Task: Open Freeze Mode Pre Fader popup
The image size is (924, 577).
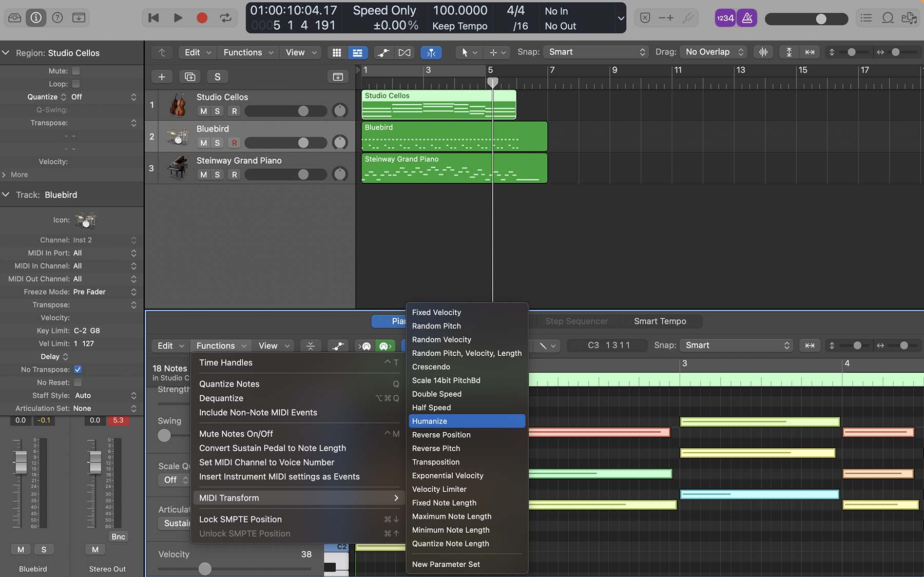Action: point(105,292)
